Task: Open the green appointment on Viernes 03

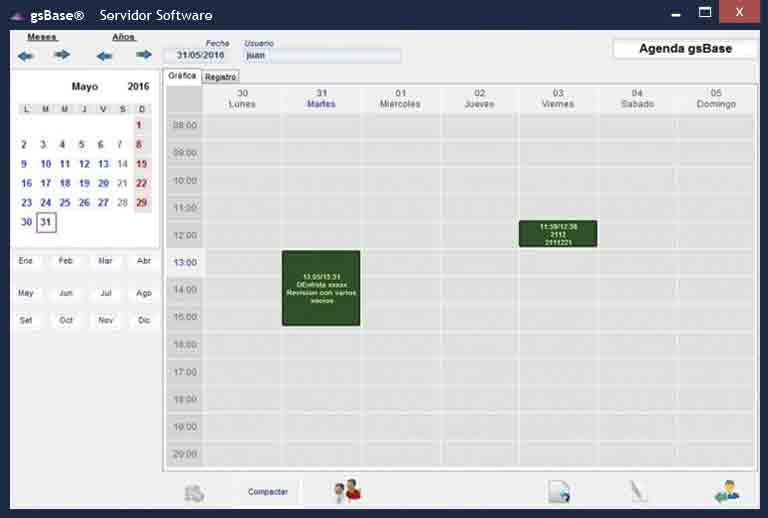Action: (x=558, y=234)
